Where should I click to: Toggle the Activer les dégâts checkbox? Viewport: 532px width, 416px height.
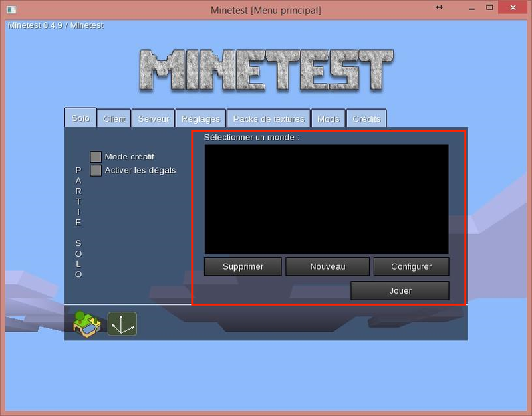pyautogui.click(x=96, y=171)
